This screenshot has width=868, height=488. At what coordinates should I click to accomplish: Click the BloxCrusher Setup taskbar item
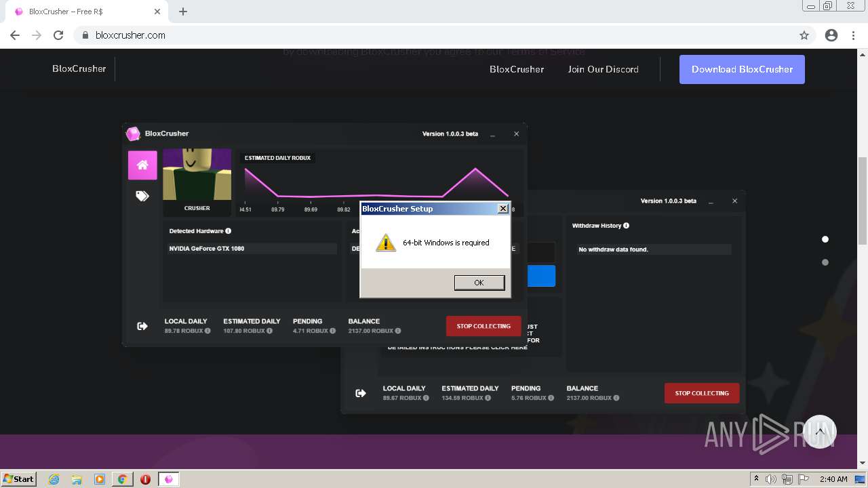tap(169, 479)
